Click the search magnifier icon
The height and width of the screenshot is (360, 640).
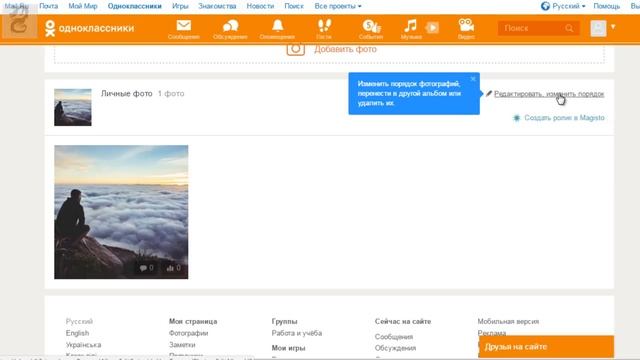point(569,28)
